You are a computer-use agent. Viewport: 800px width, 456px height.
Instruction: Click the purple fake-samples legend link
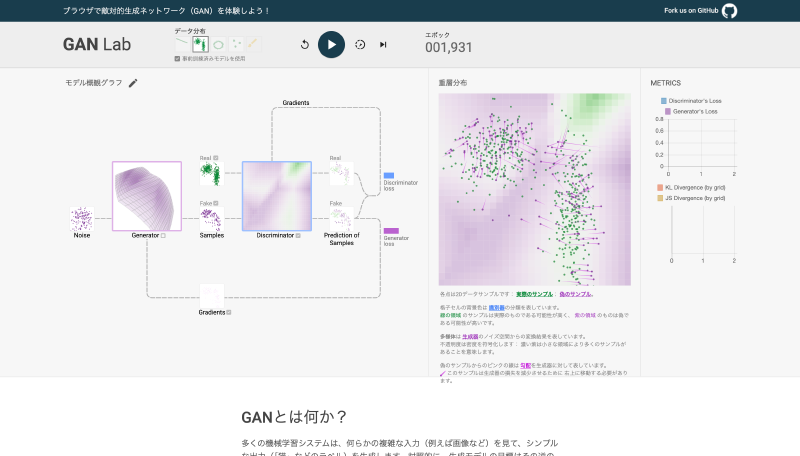[575, 294]
